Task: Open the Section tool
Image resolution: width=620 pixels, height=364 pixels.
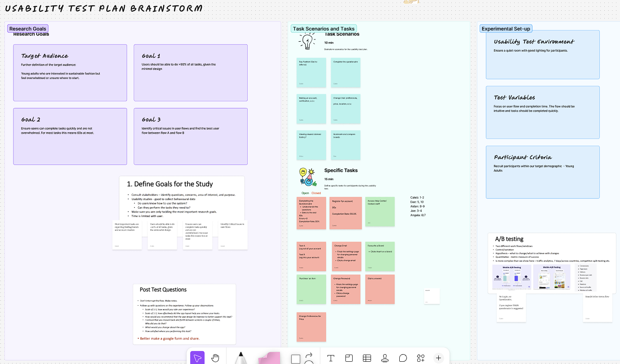Action: (349, 358)
